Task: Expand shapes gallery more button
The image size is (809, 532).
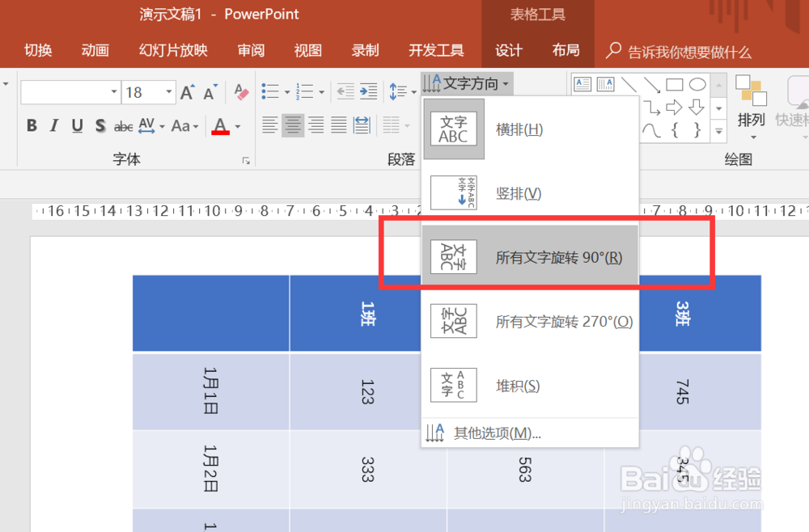Action: click(x=718, y=131)
